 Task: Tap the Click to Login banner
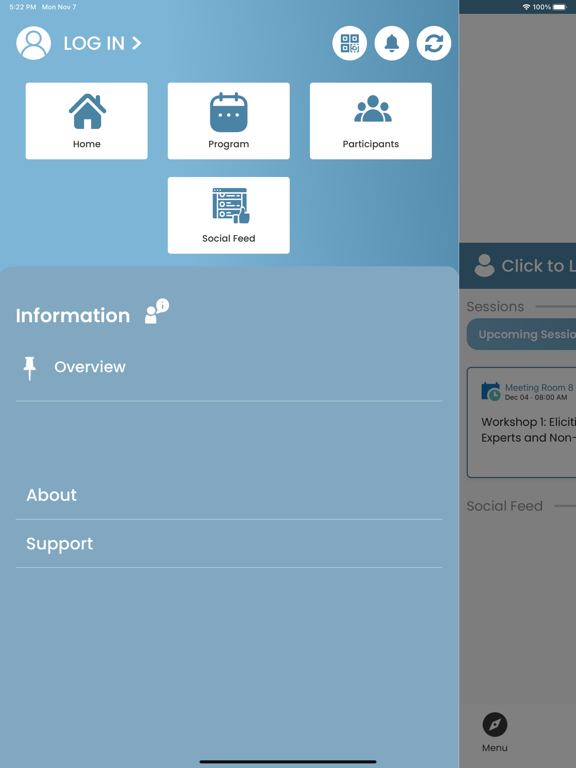pos(518,265)
